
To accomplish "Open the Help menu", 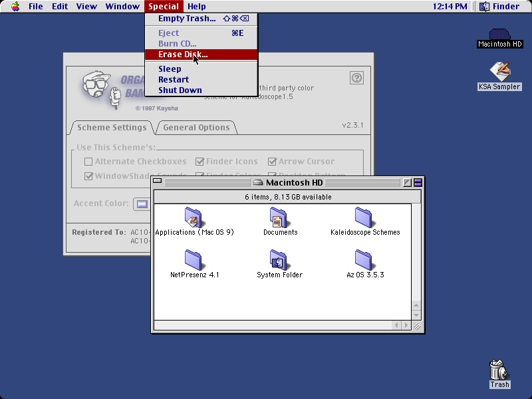I will [x=196, y=7].
